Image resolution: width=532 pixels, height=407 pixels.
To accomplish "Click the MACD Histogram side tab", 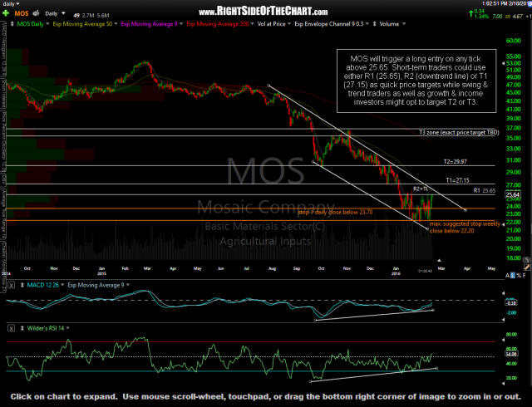I will coord(3,49).
